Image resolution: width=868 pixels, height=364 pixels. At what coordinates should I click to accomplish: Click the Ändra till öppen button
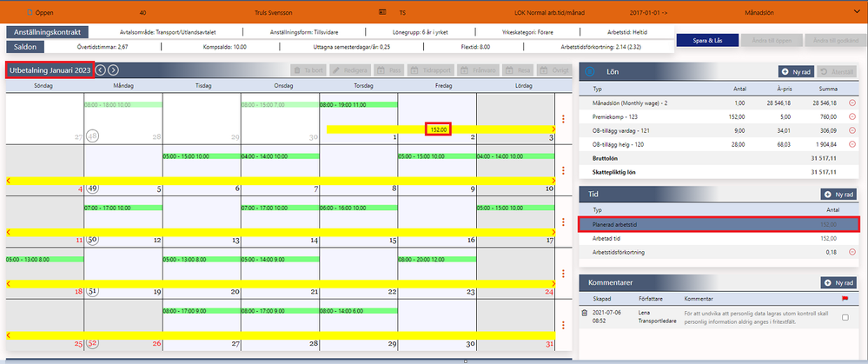(x=772, y=40)
